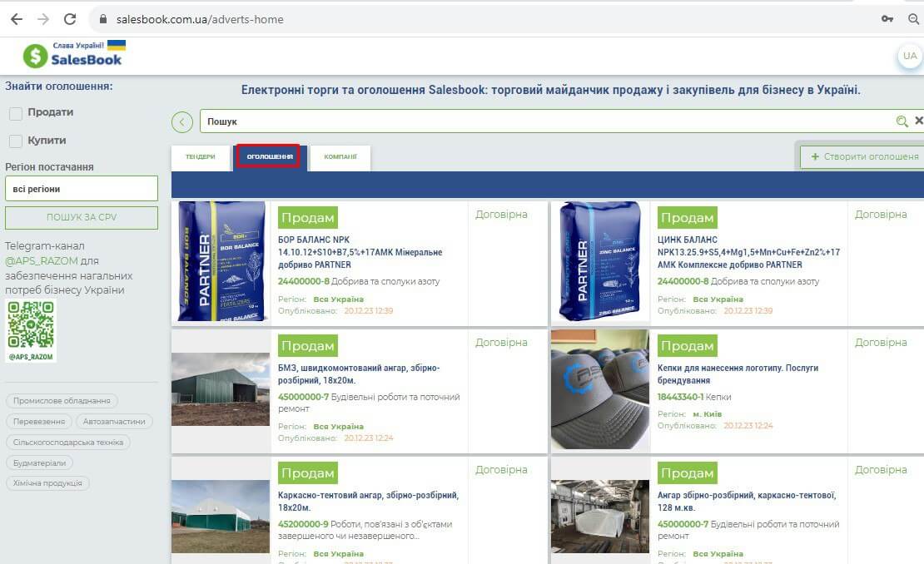Viewport: 924px width, 564px height.
Task: Open the ЦИНК БАЛАНС NPK advert title
Action: [748, 253]
